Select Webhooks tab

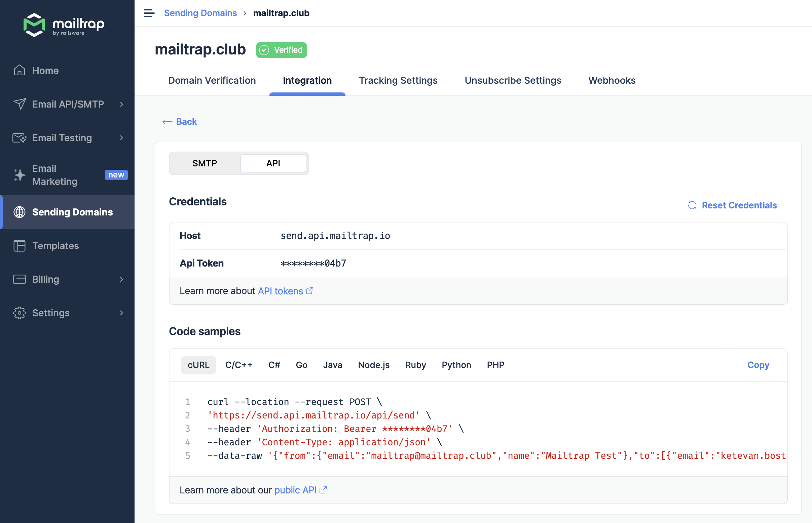[x=612, y=80]
